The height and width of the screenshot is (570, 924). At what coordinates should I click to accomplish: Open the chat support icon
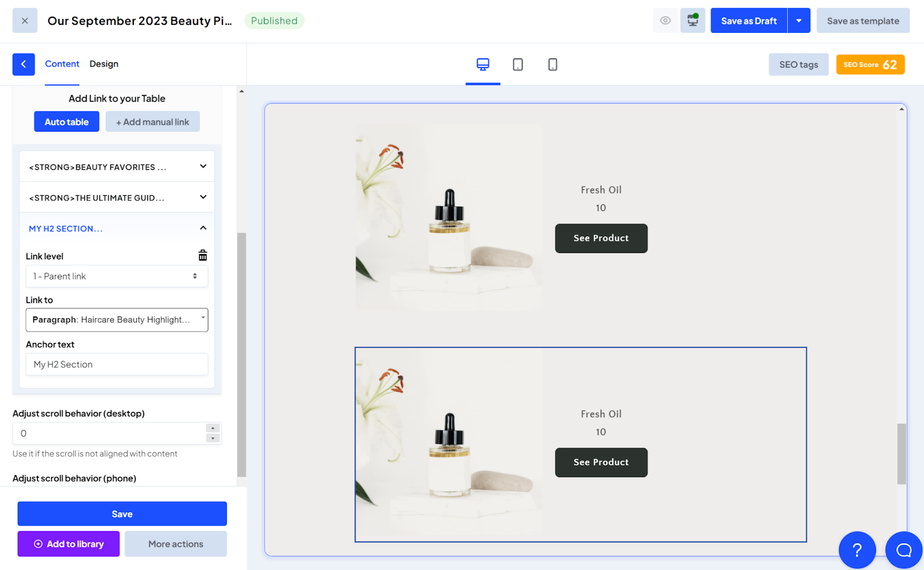pyautogui.click(x=904, y=550)
